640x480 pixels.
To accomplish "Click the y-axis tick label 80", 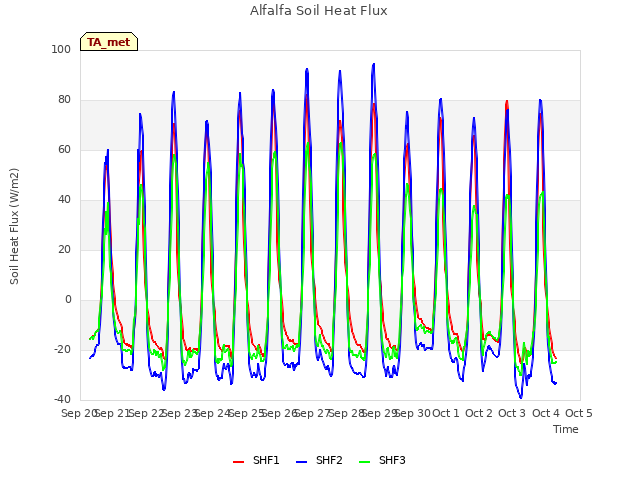I will pos(64,100).
